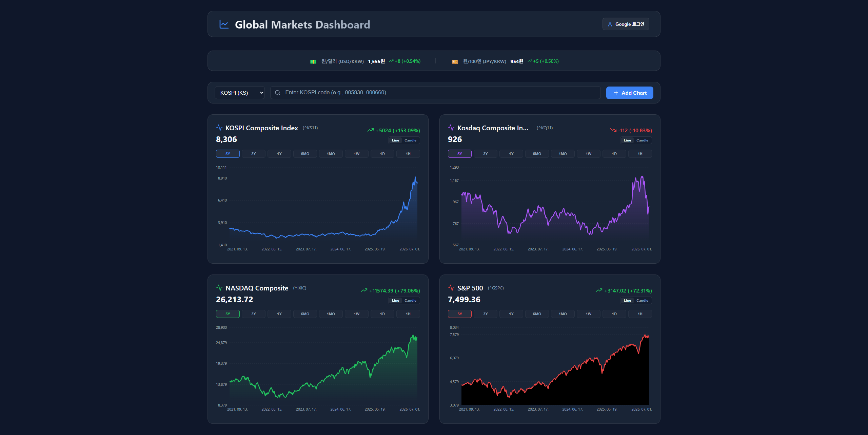The width and height of the screenshot is (868, 435).
Task: Click the KOSPI Composite pulse icon
Action: tap(219, 128)
